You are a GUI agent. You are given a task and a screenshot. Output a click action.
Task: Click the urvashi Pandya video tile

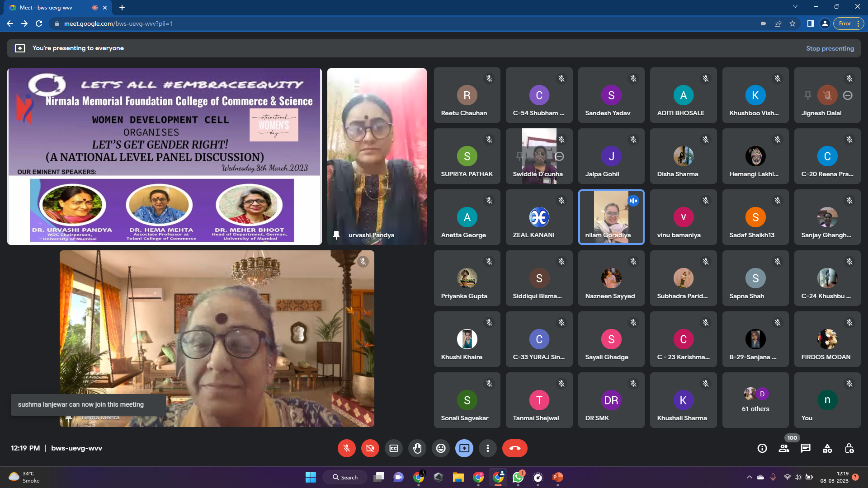coord(377,156)
